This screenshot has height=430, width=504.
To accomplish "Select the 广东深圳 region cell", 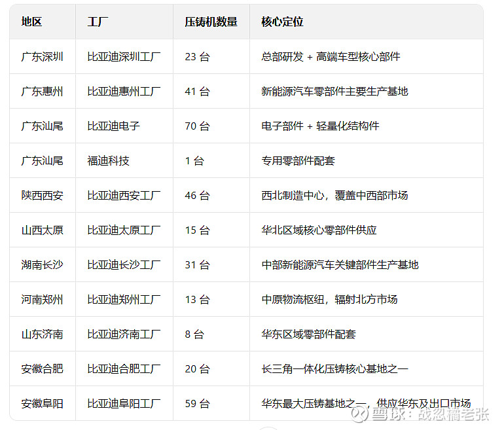I will pyautogui.click(x=42, y=56).
